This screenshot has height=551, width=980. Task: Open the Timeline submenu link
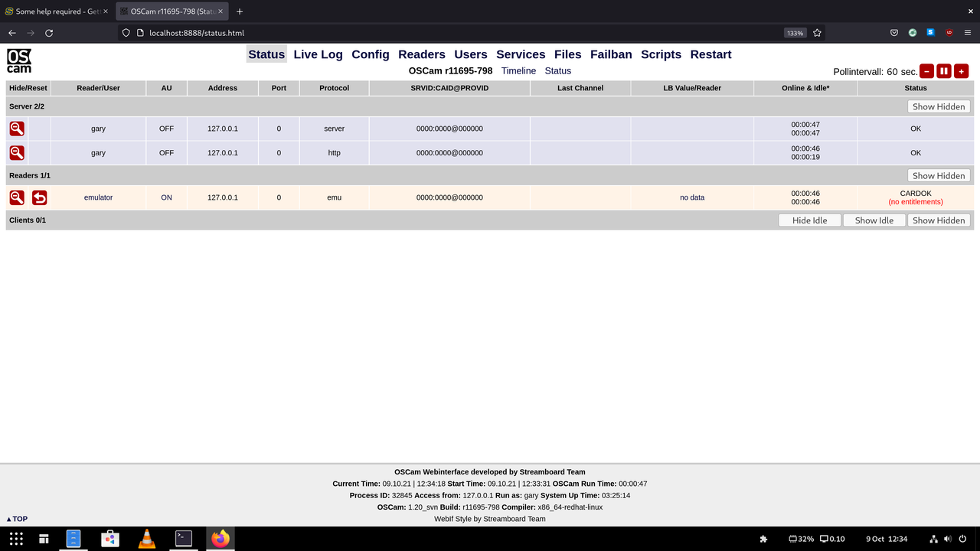point(518,70)
